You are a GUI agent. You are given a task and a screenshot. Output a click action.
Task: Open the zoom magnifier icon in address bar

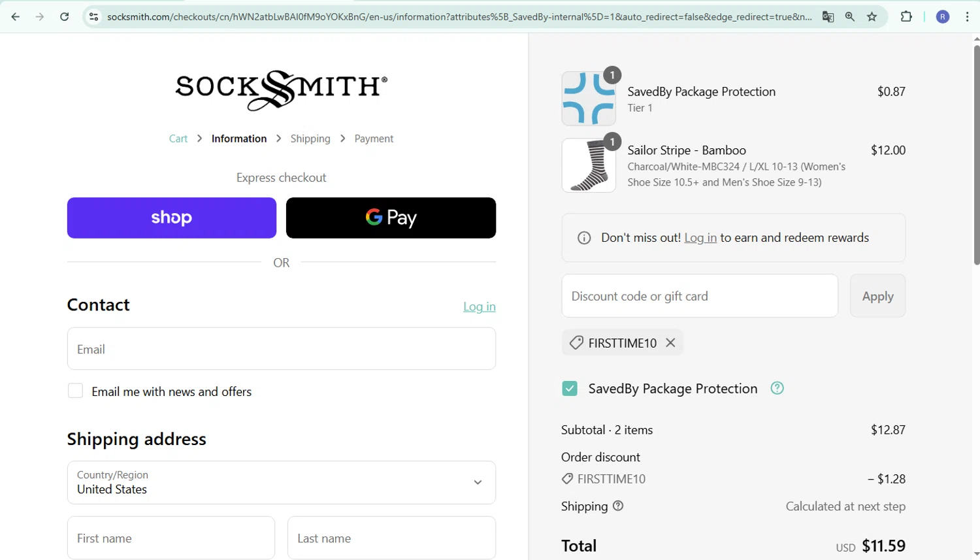(850, 17)
